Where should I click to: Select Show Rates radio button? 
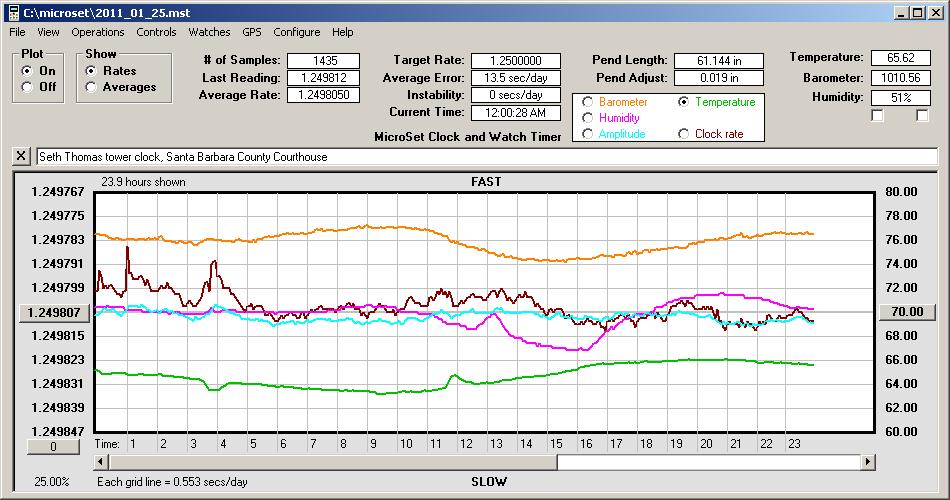tap(91, 71)
